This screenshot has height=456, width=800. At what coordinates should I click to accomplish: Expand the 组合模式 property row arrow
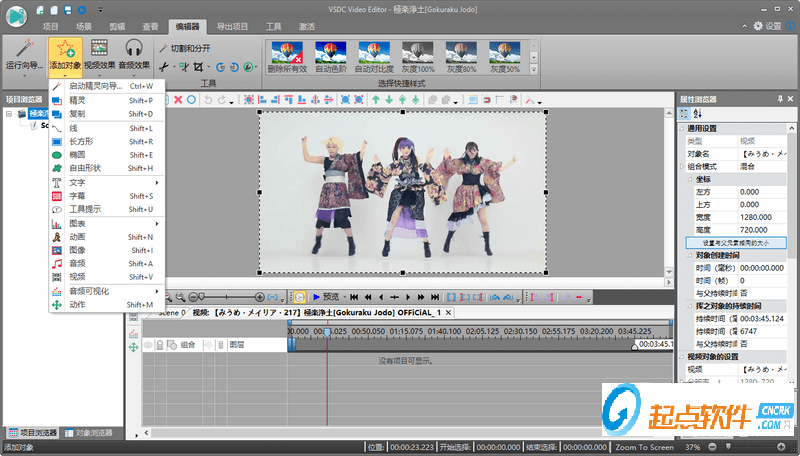tap(681, 166)
